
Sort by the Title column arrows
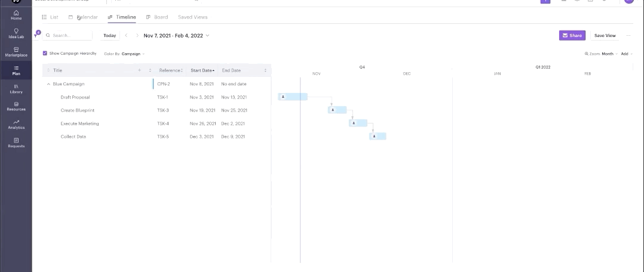pyautogui.click(x=48, y=70)
